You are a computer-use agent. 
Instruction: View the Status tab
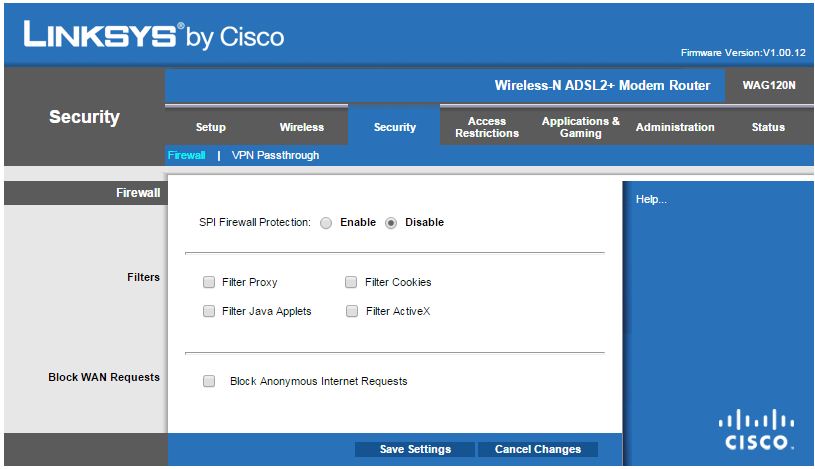point(768,128)
